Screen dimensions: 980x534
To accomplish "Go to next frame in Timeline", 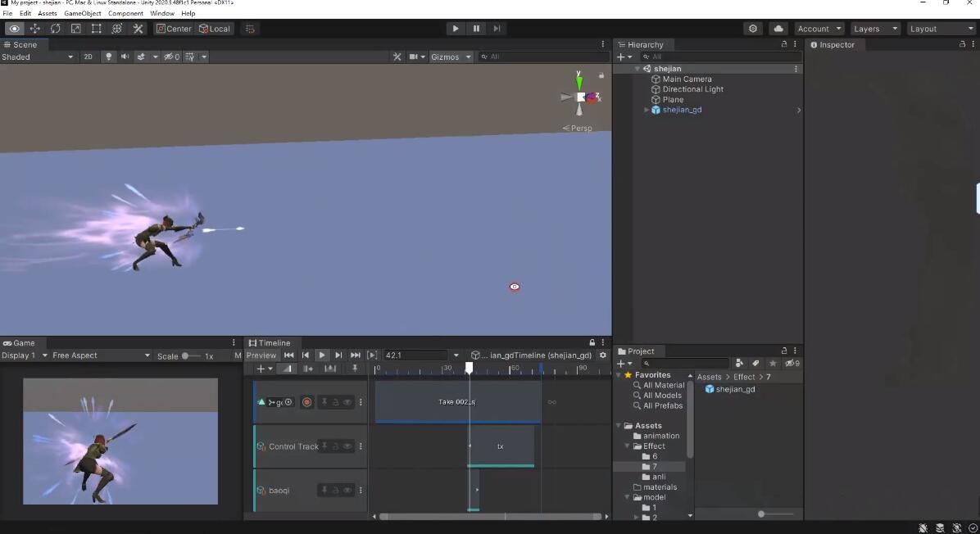I will pos(338,355).
